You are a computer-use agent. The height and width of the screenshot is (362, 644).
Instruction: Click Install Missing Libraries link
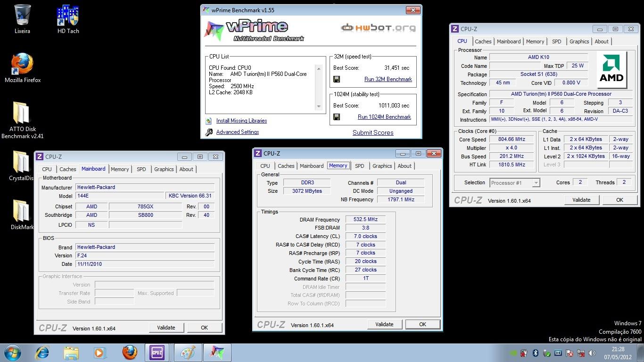(x=241, y=121)
